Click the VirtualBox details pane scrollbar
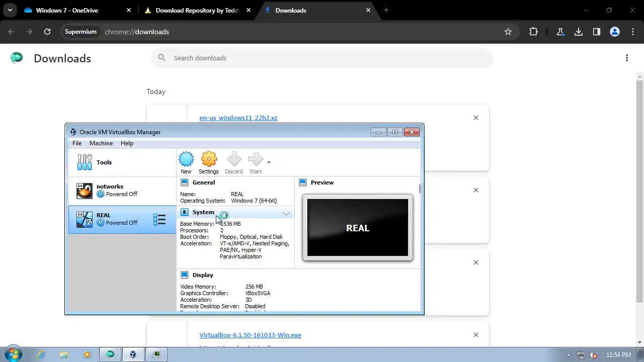 pos(420,189)
